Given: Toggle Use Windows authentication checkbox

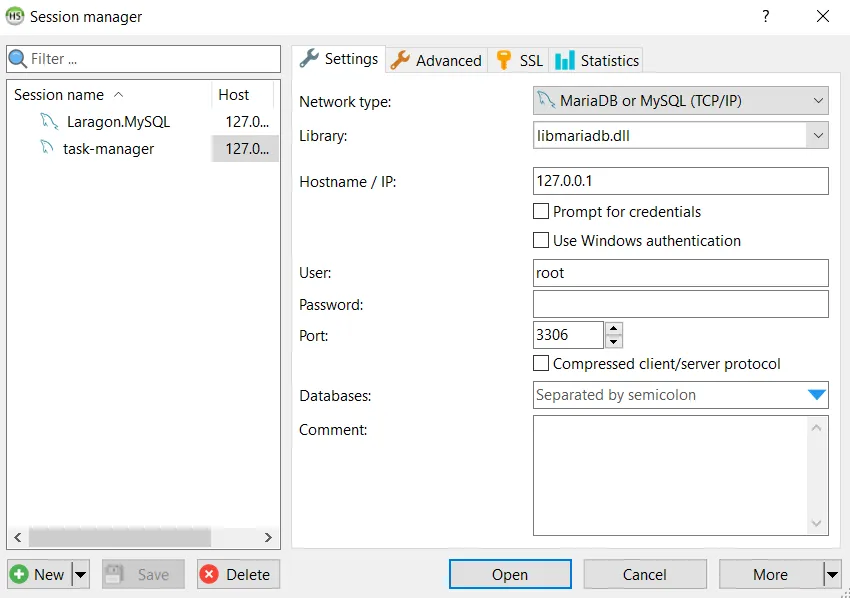Looking at the screenshot, I should (540, 240).
